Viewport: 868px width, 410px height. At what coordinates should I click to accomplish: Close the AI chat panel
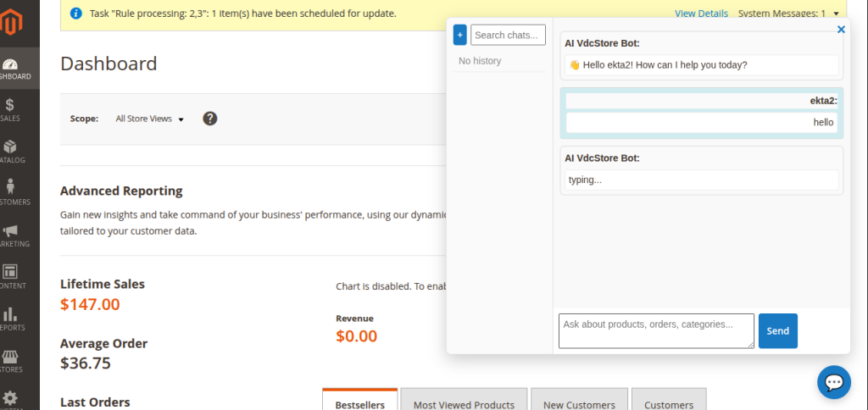tap(841, 30)
